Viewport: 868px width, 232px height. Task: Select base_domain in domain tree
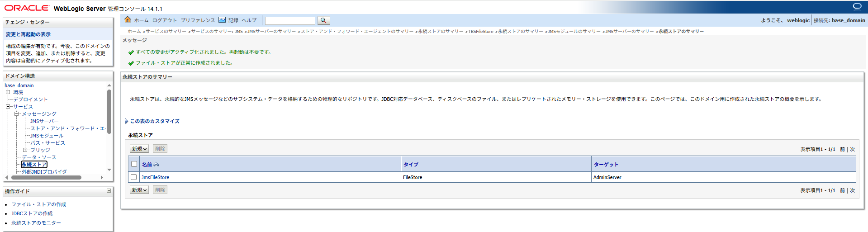(x=19, y=85)
